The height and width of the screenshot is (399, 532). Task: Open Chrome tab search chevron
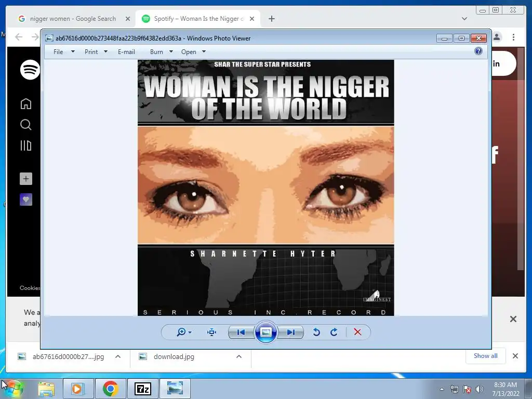tap(464, 19)
